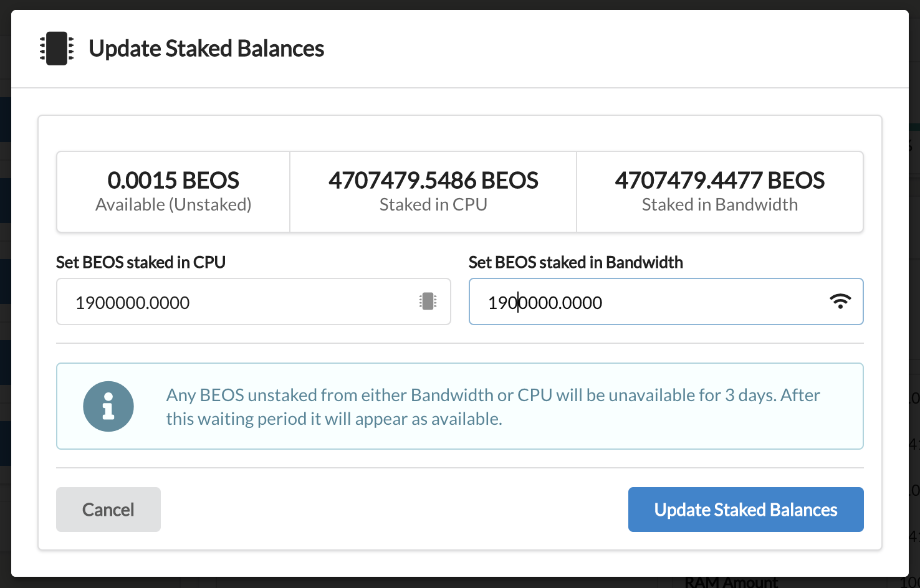Cancel the staking update
Viewport: 920px width, 588px height.
point(108,510)
